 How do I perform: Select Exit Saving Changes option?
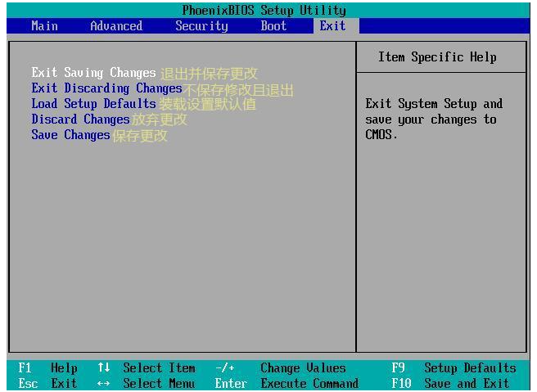click(x=93, y=73)
